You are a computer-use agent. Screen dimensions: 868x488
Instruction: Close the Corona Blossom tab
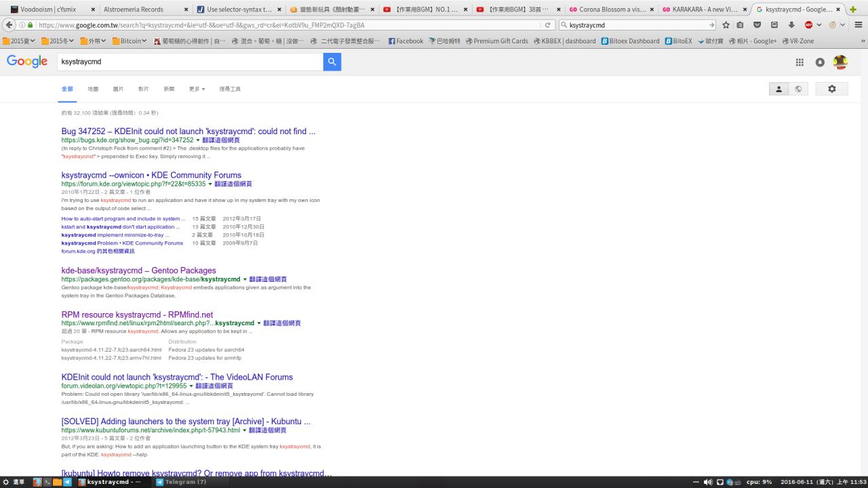[x=652, y=9]
